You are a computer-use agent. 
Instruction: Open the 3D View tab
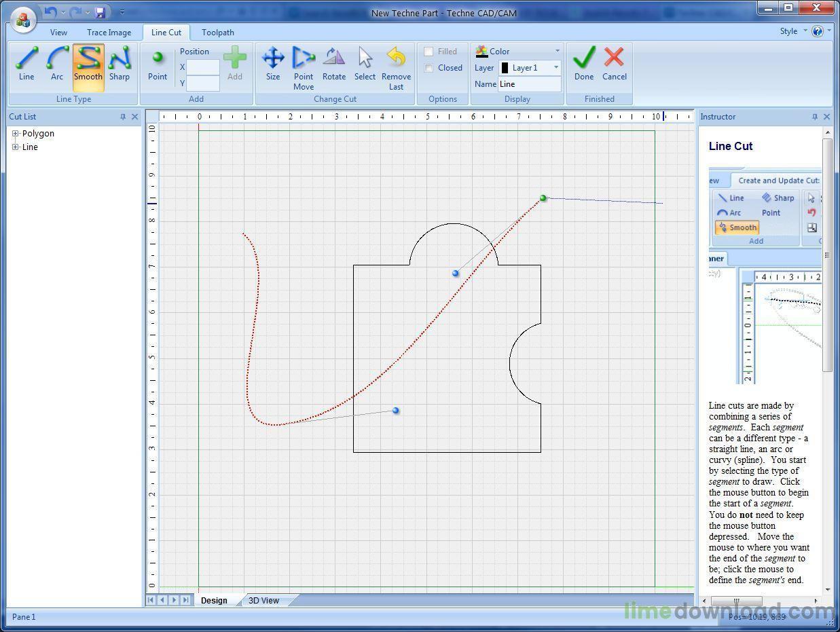click(x=263, y=600)
